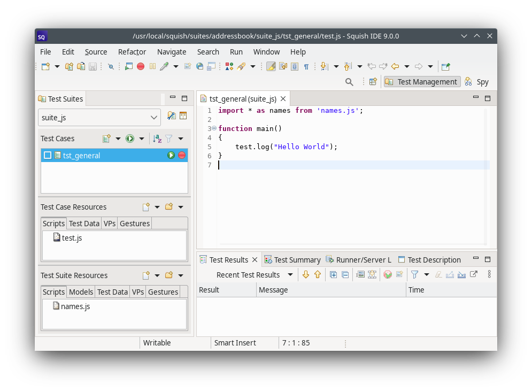Open the Refactor menu

tap(132, 52)
